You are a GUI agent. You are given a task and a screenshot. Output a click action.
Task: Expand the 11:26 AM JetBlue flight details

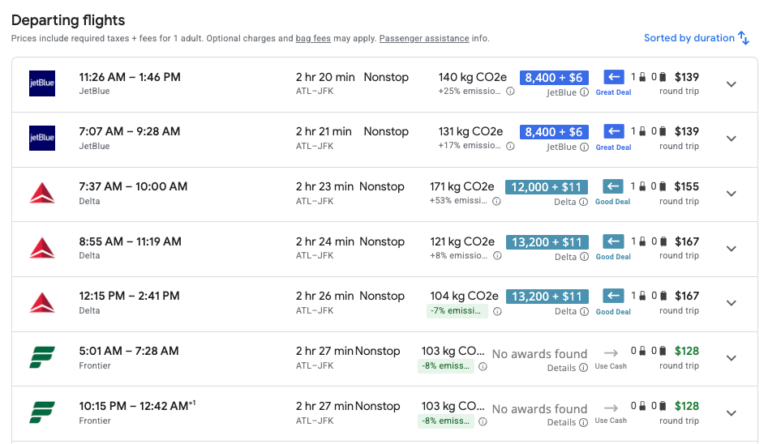(x=731, y=84)
